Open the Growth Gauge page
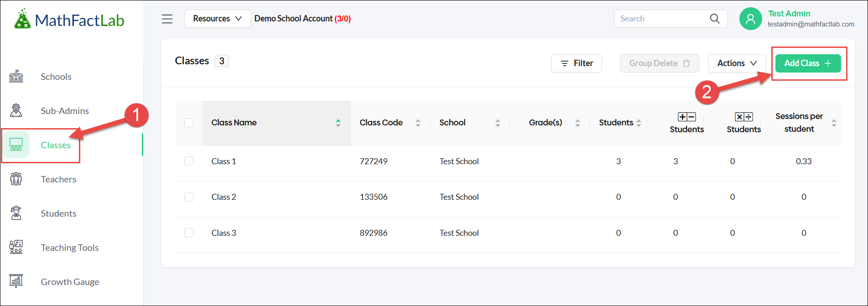This screenshot has height=306, width=868. pyautogui.click(x=70, y=282)
